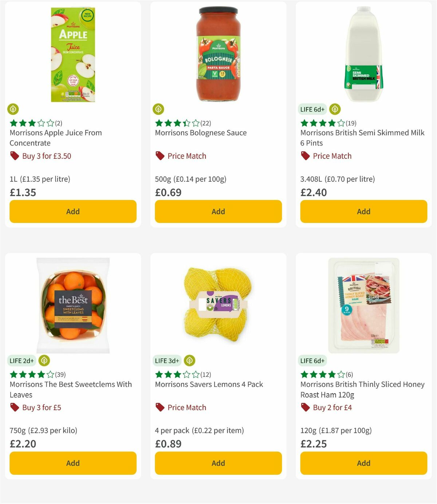This screenshot has height=504, width=437.
Task: Click the Apple Juice product image
Action: point(72,54)
